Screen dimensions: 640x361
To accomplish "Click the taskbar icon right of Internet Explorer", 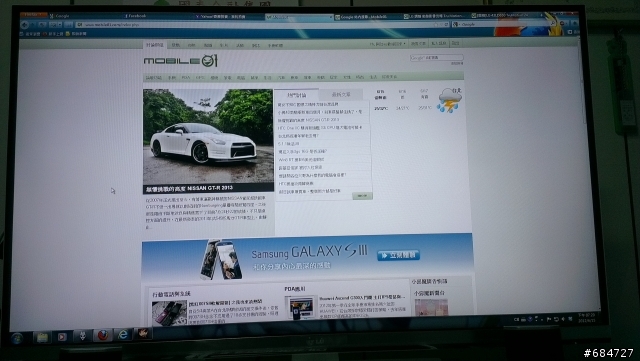I will (143, 334).
